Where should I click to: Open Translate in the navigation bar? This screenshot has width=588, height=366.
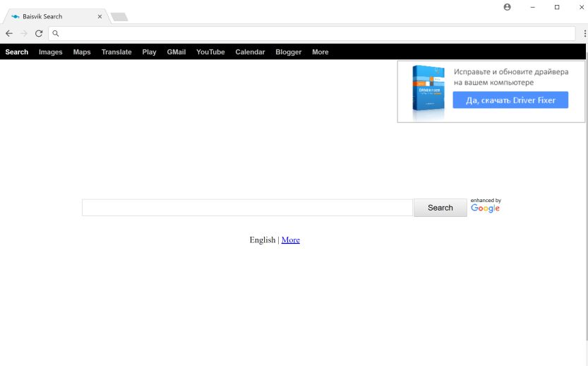pos(116,52)
